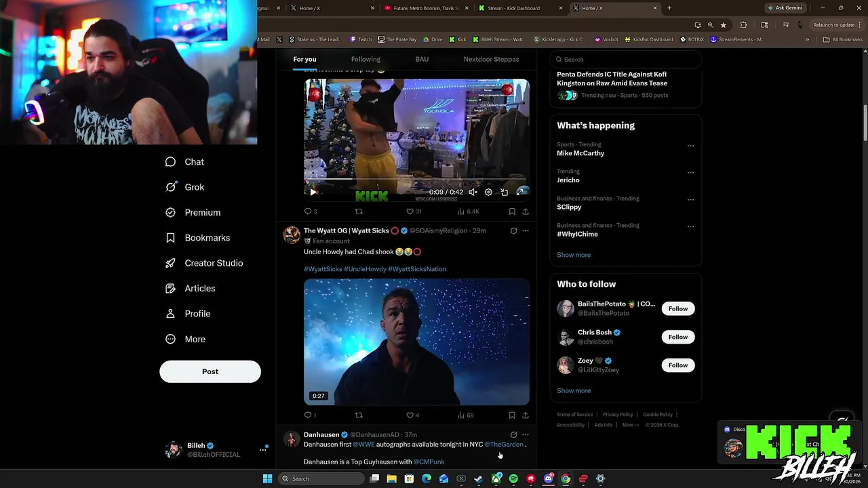Open more options for $Clippy trend
Screen dimensions: 868x488
coord(690,199)
